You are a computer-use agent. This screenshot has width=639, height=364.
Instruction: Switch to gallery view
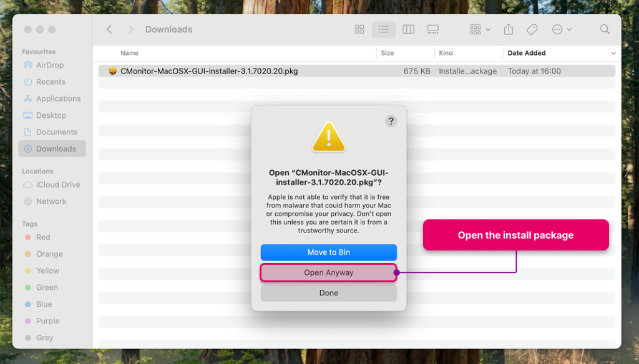pos(433,29)
